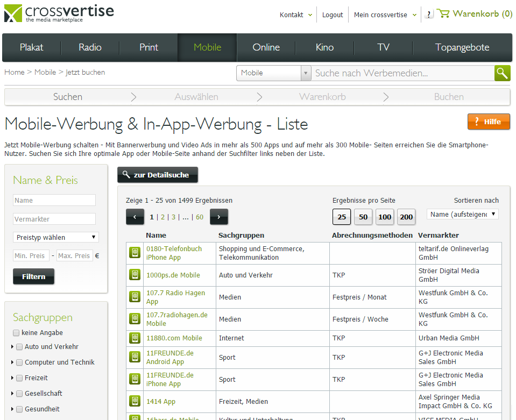Expand the 'Gesellschaft' category
The image size is (516, 420).
tap(12, 394)
